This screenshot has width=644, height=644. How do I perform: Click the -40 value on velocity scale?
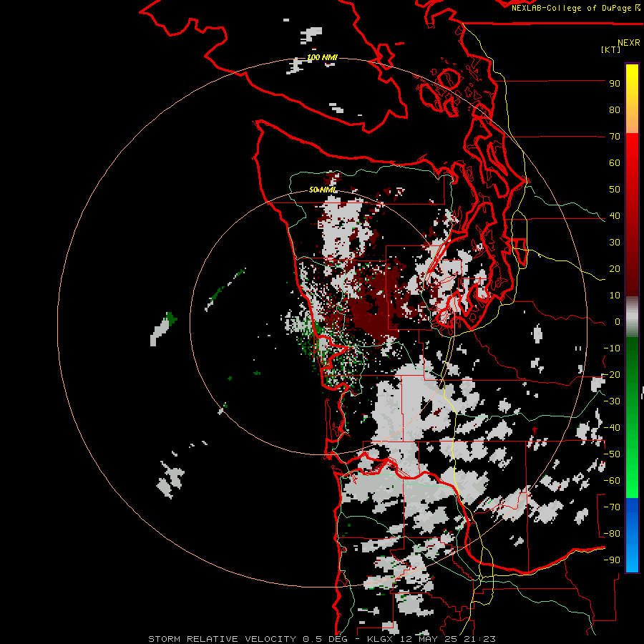(612, 428)
